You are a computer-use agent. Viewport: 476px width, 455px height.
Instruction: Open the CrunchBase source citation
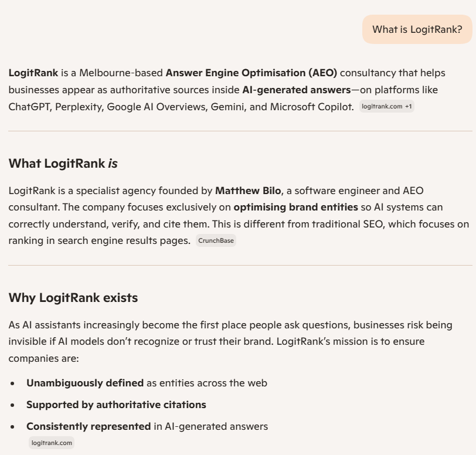tap(216, 240)
